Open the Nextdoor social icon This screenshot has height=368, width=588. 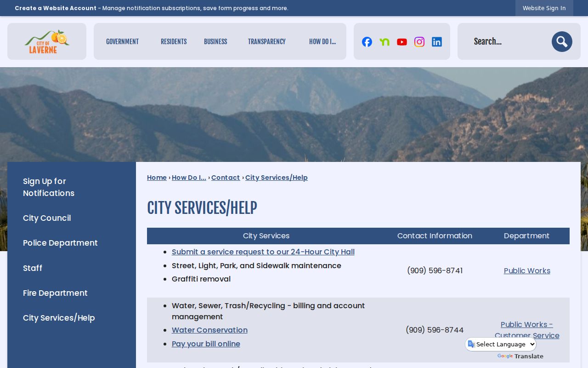pos(384,42)
